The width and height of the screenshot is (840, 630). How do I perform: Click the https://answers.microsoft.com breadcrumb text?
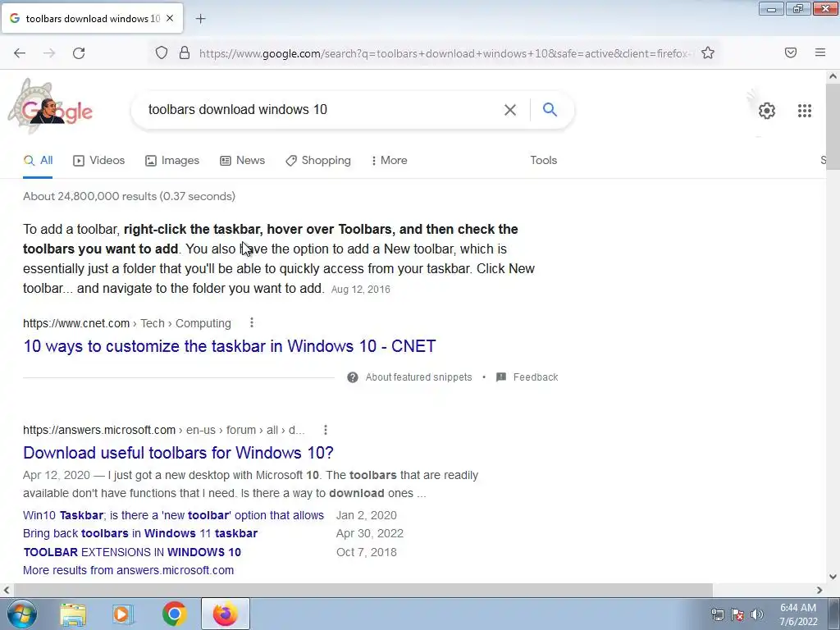99,430
